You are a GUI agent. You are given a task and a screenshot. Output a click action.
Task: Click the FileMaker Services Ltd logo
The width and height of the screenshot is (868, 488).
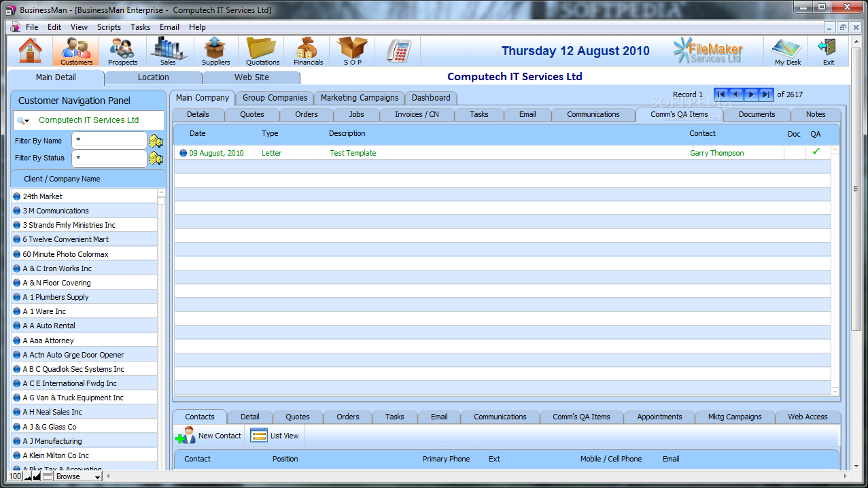coord(708,51)
